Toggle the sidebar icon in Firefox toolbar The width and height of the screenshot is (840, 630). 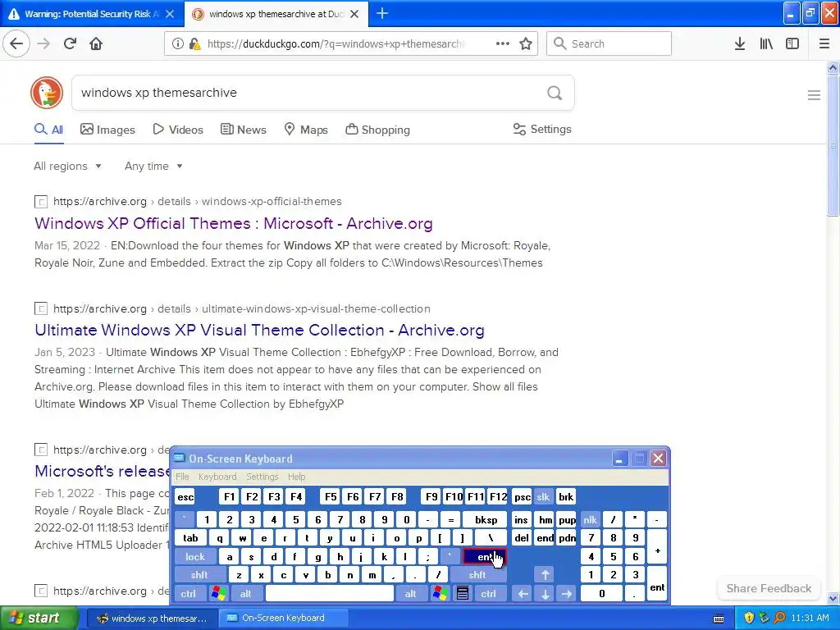coord(792,43)
